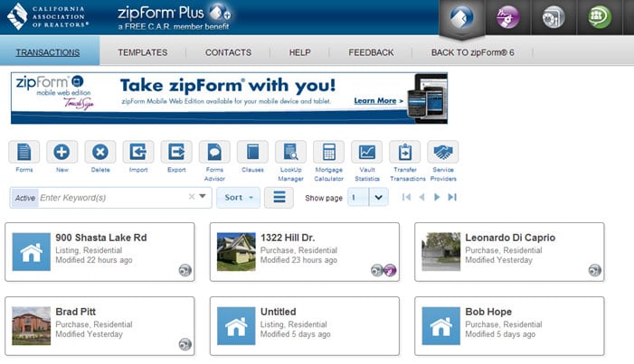Open the Untitled transaction
This screenshot has height=364, width=634.
coord(305,326)
